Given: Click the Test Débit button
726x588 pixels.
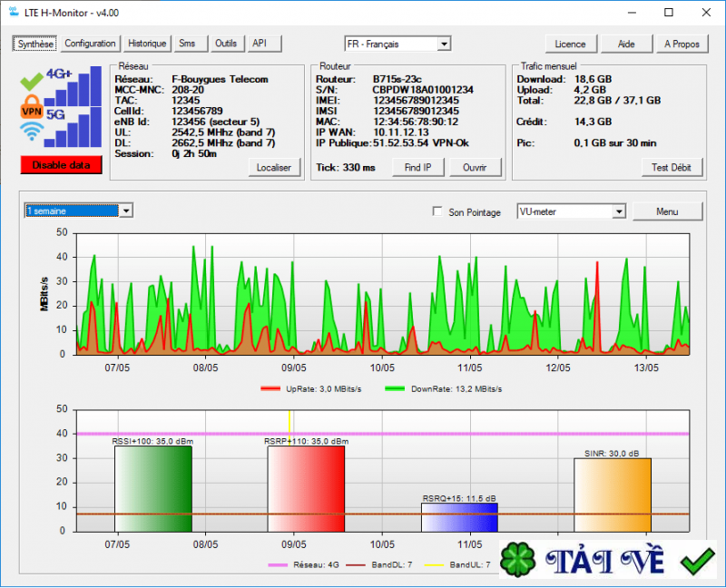Looking at the screenshot, I should tap(672, 167).
